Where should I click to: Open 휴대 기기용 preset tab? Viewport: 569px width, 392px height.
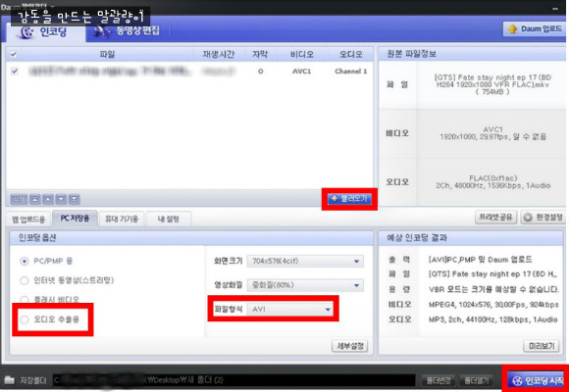[122, 219]
